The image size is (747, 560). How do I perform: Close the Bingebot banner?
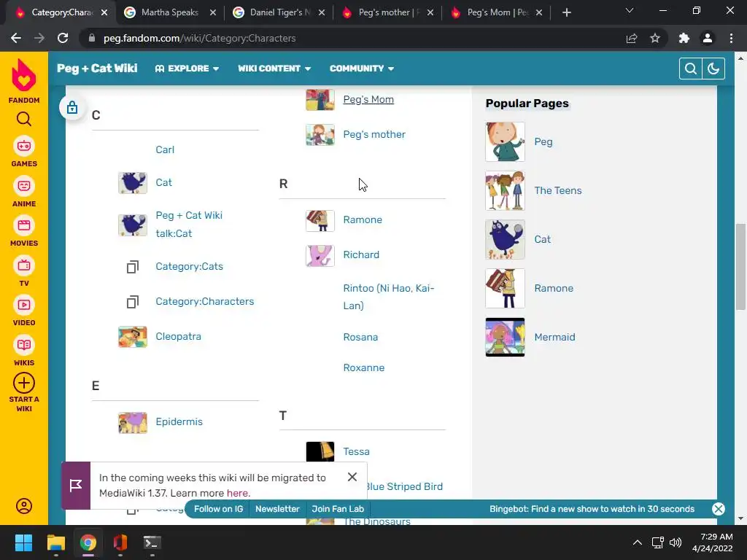[x=719, y=508]
